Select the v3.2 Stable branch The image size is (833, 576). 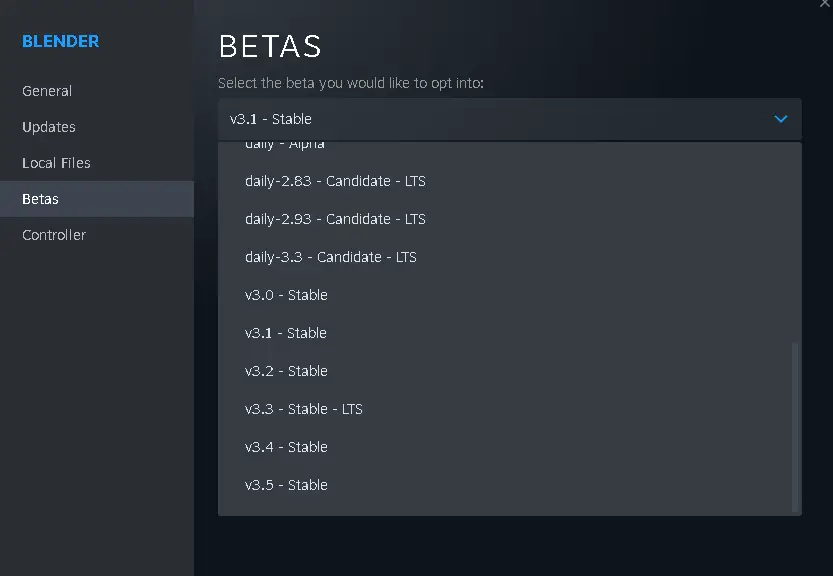pos(509,371)
